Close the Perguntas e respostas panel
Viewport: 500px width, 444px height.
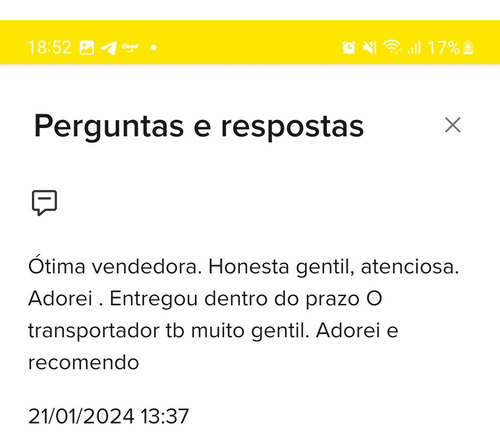[453, 125]
